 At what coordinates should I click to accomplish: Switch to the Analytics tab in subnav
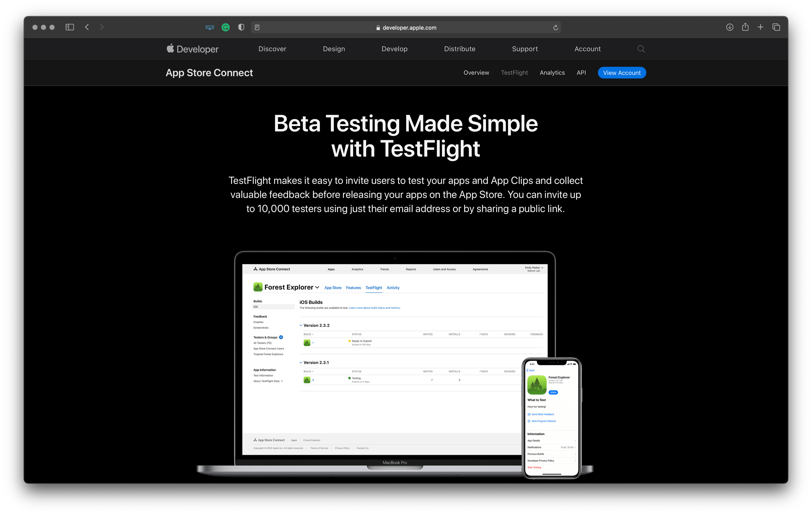click(x=552, y=73)
